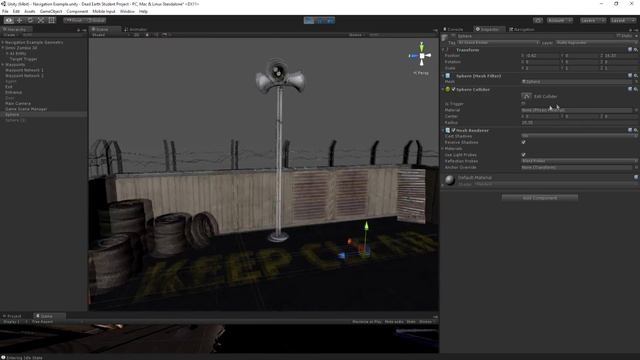Toggle Sphere Collider enabled checkbox
Screen dimensions: 640x360
(453, 89)
